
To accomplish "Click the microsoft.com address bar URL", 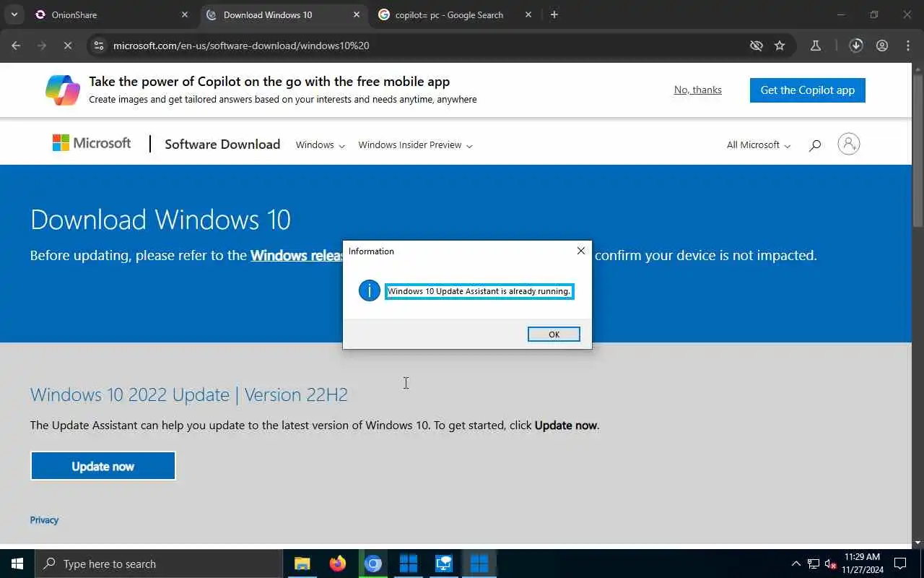I will point(241,46).
